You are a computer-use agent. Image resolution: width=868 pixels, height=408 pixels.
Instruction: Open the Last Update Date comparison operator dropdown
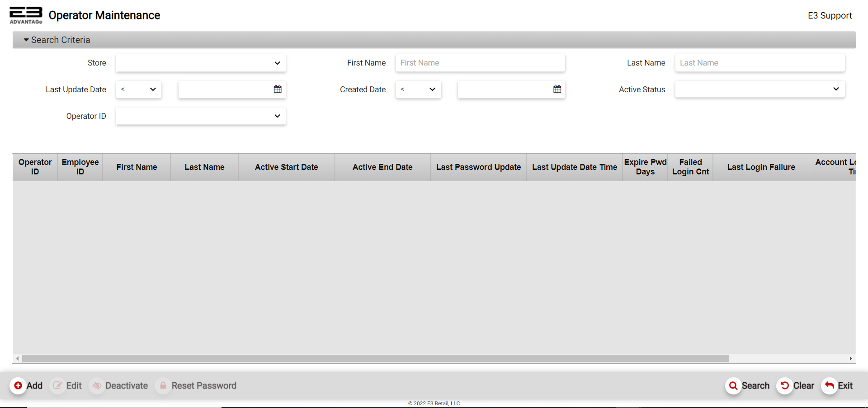coord(138,89)
